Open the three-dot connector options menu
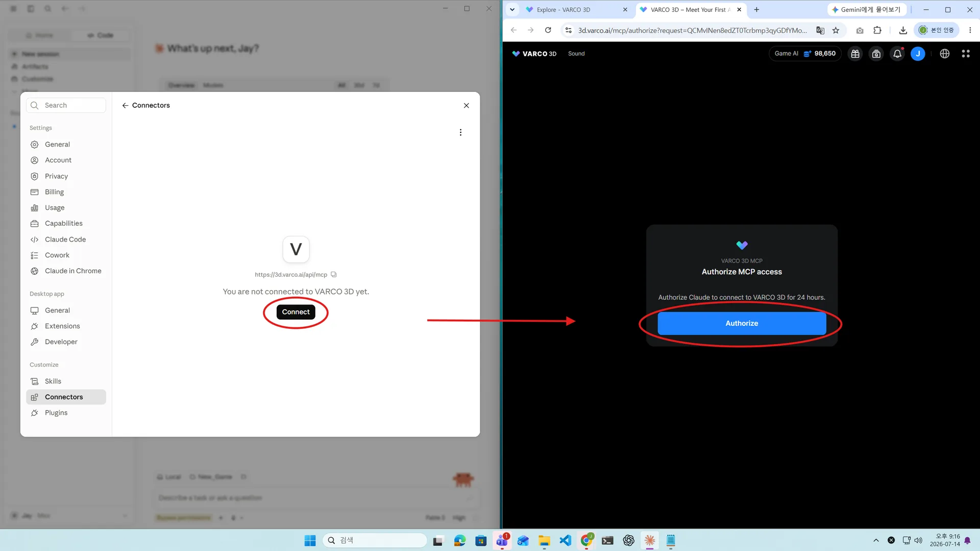Image resolution: width=980 pixels, height=551 pixels. pyautogui.click(x=460, y=132)
